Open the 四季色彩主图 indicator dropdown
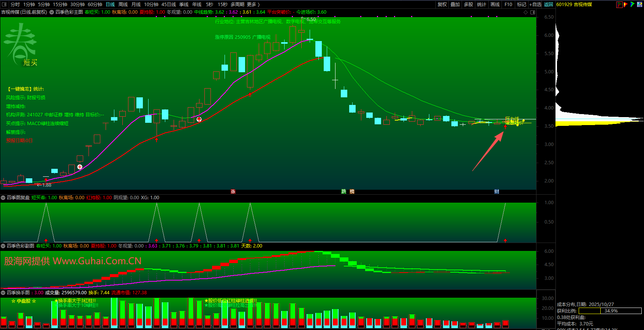This screenshot has height=330, width=644. coord(52,12)
